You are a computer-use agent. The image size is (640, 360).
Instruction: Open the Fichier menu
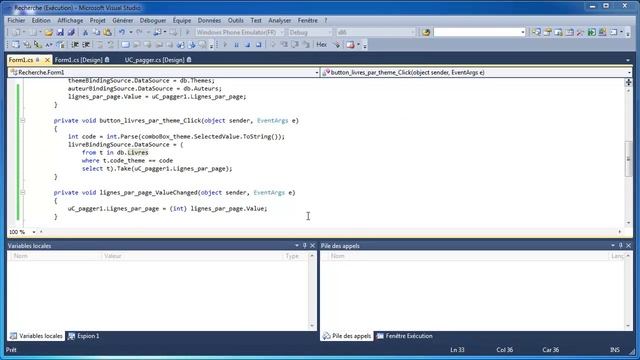(16, 20)
